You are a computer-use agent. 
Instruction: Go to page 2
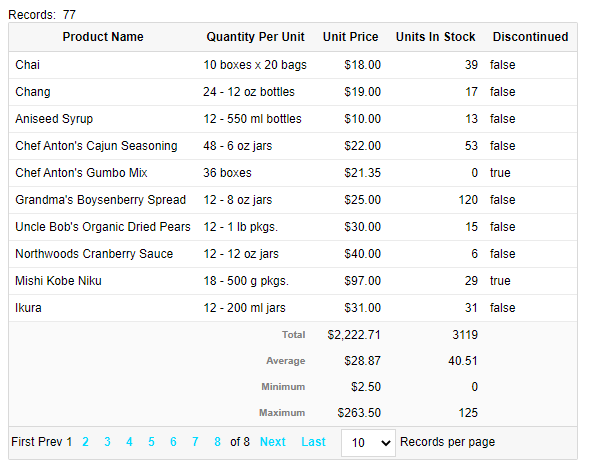[85, 442]
